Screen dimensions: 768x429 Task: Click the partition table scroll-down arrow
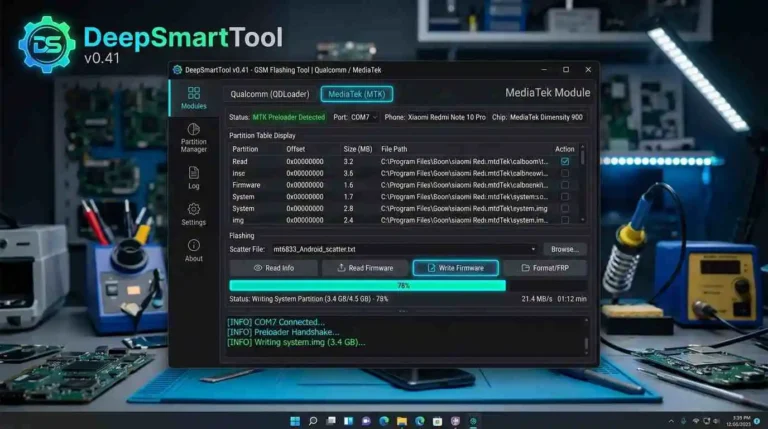tap(582, 220)
